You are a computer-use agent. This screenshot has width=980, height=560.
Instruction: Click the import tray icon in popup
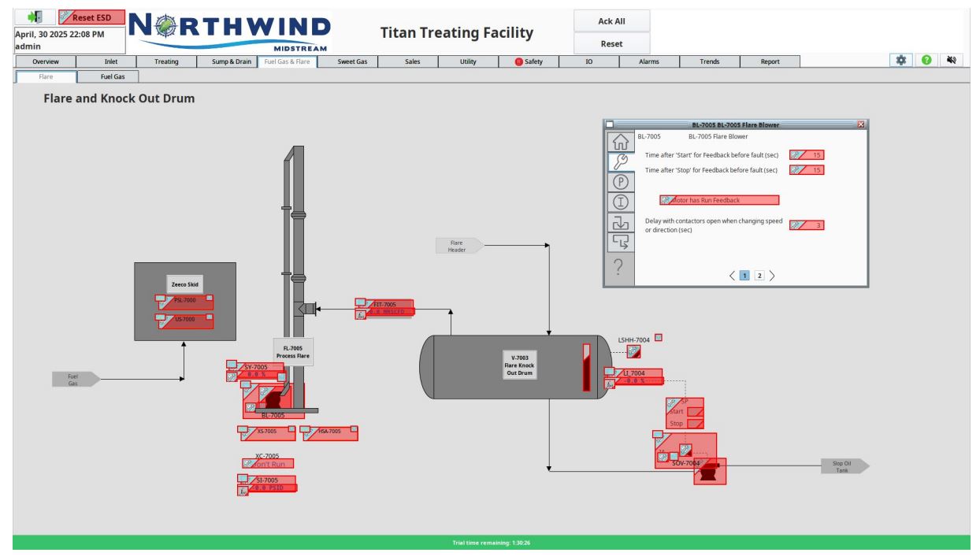click(x=619, y=223)
